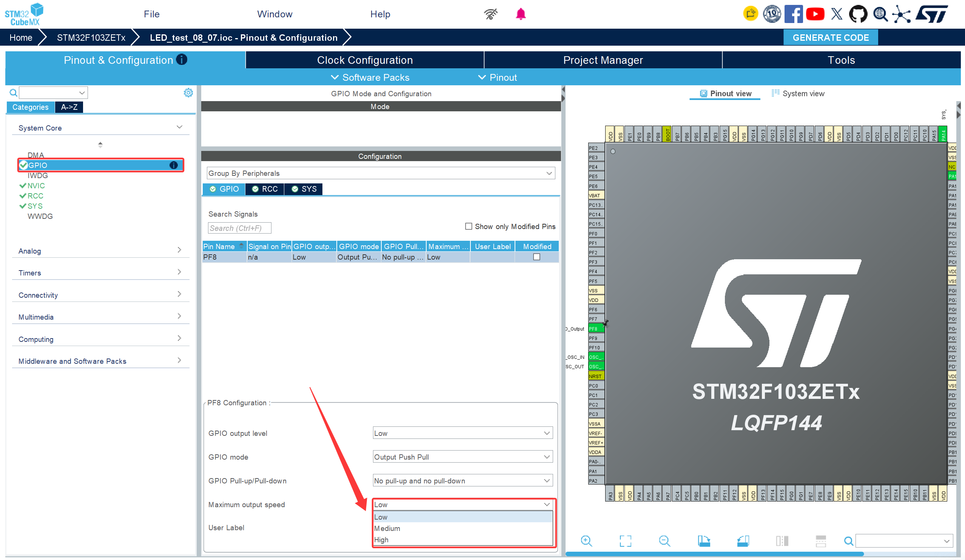
Task: Open the GPIO Pull-up/Pull-down dropdown
Action: coord(462,480)
